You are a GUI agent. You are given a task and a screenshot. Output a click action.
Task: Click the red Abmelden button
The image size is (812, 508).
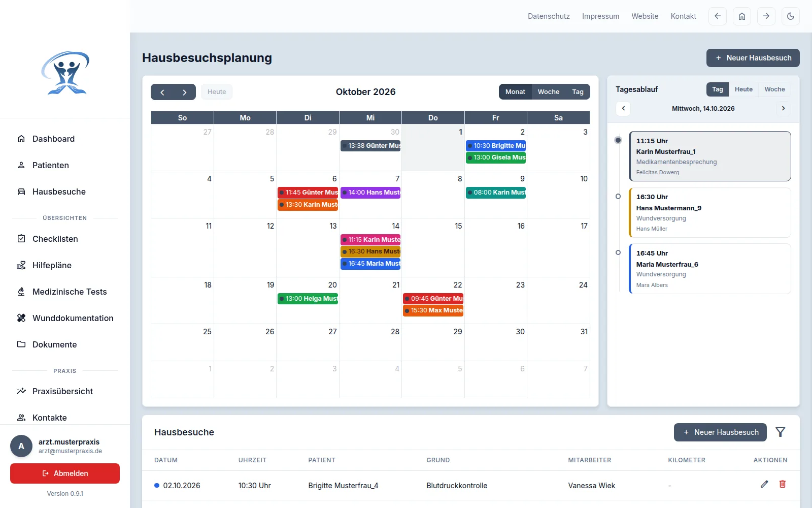pos(65,473)
